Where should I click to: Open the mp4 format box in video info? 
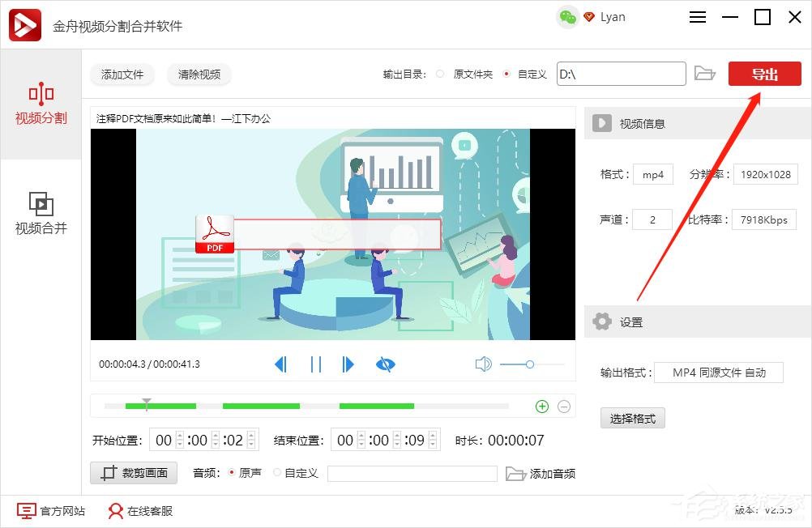[652, 173]
